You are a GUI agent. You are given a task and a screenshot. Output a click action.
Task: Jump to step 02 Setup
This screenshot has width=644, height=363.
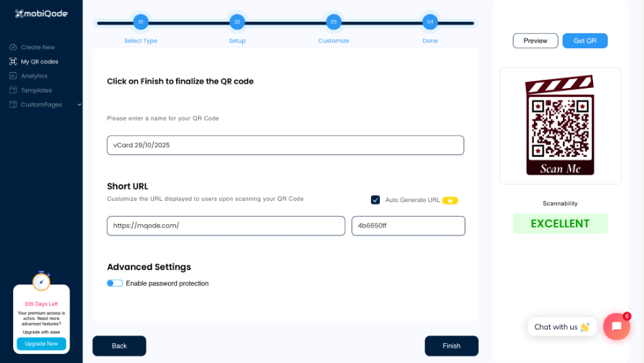coord(237,23)
